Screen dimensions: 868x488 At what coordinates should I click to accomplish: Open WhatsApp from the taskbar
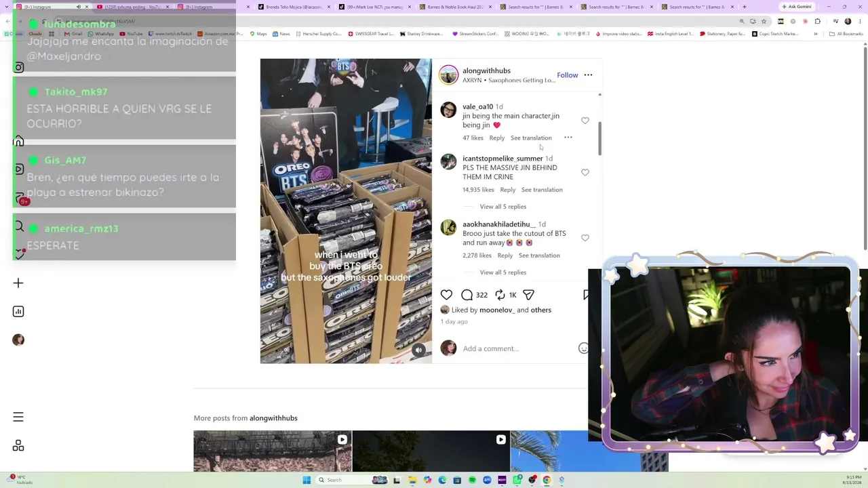click(x=517, y=480)
